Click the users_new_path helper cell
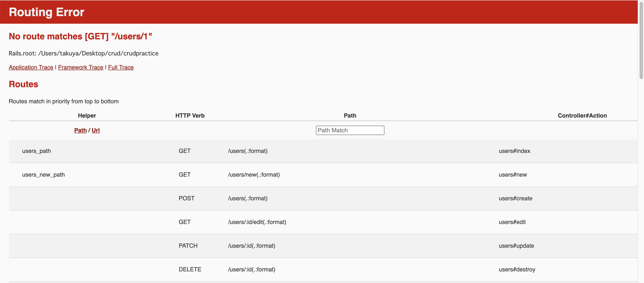 pos(43,175)
